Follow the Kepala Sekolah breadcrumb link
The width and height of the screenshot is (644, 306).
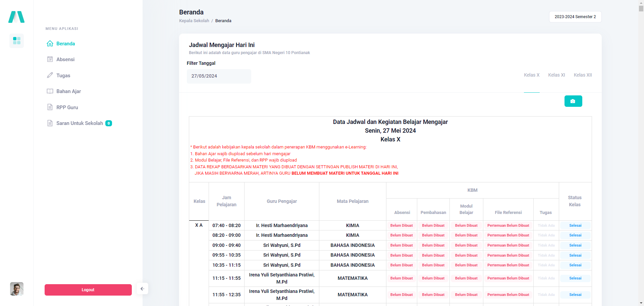(194, 21)
